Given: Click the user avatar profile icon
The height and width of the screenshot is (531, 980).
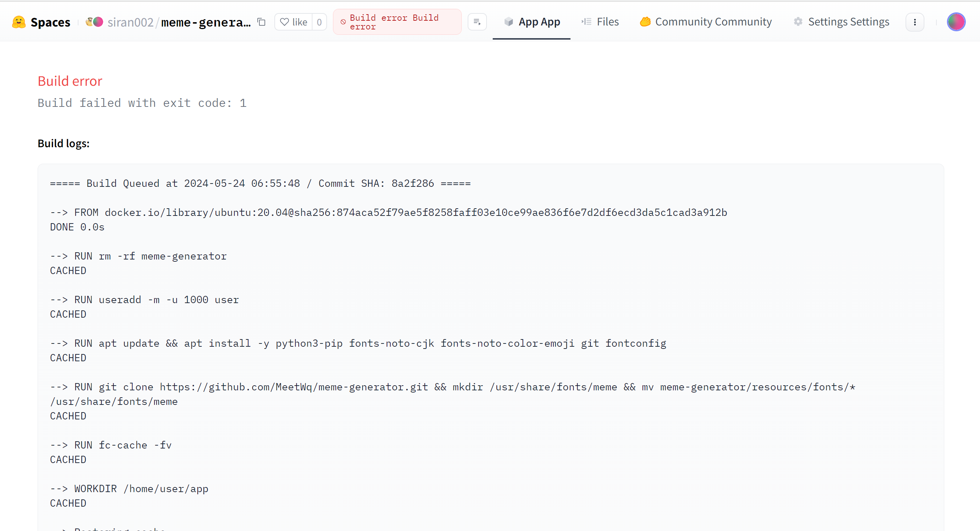Looking at the screenshot, I should coord(956,21).
